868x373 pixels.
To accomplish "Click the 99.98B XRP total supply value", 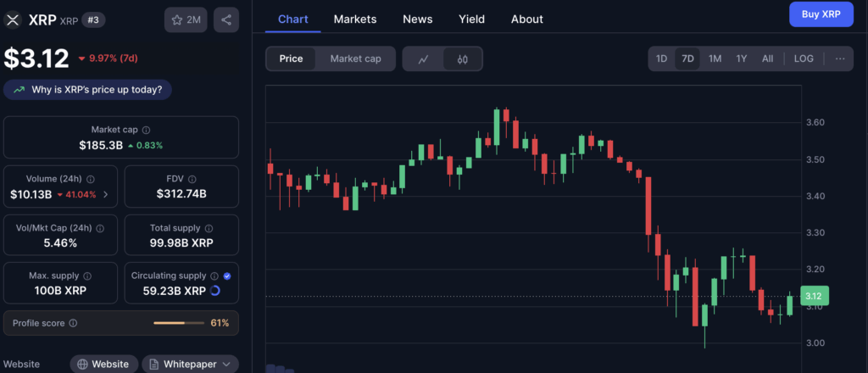I will 181,243.
